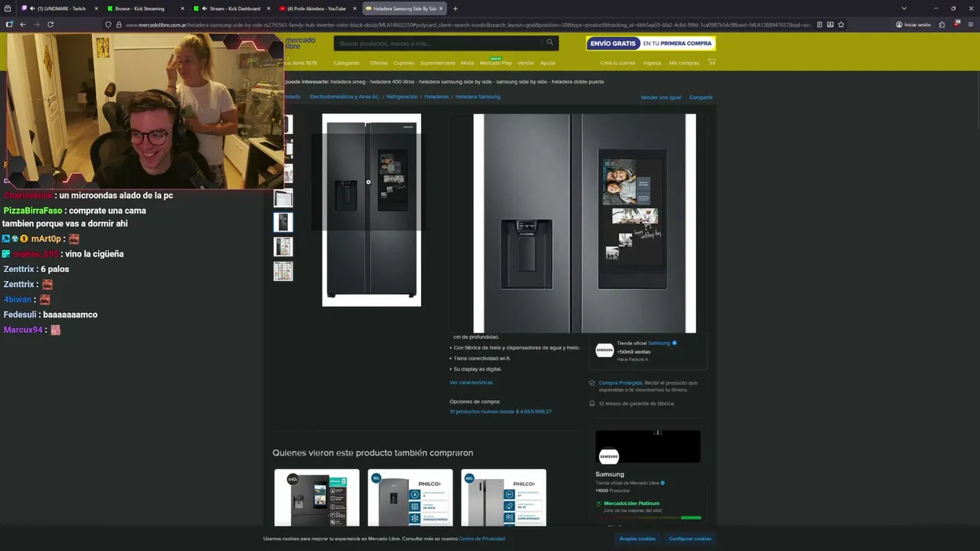The image size is (980, 551).
Task: Open the silver Philco side-by-side card
Action: click(x=504, y=497)
